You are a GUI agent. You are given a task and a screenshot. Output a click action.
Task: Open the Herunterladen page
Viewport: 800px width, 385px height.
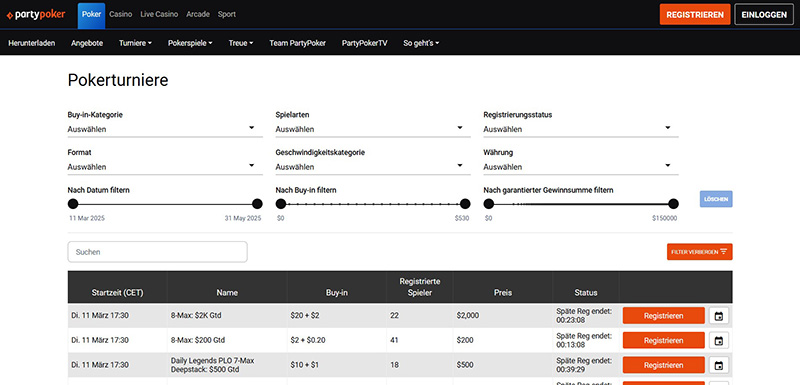tap(32, 43)
